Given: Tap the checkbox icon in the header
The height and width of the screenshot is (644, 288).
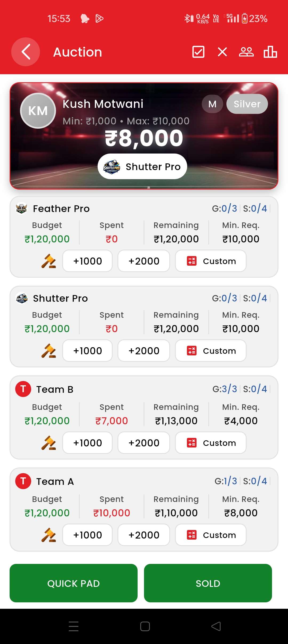Looking at the screenshot, I should 198,52.
